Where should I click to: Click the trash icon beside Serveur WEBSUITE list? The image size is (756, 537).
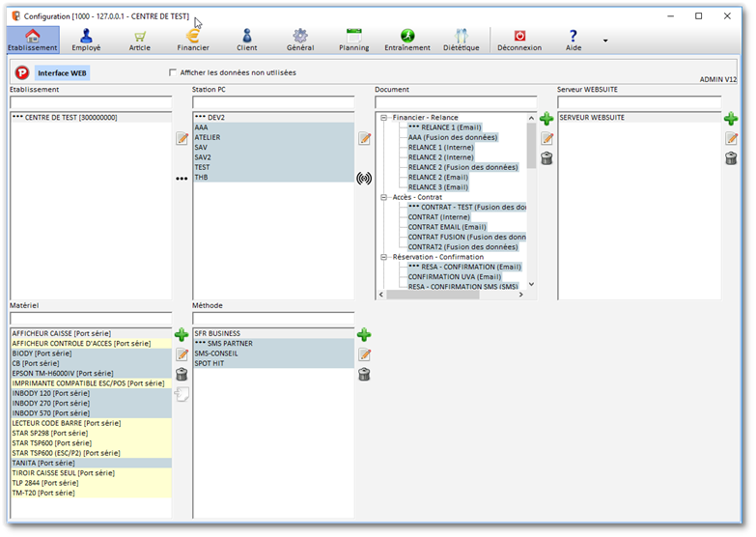coord(731,158)
